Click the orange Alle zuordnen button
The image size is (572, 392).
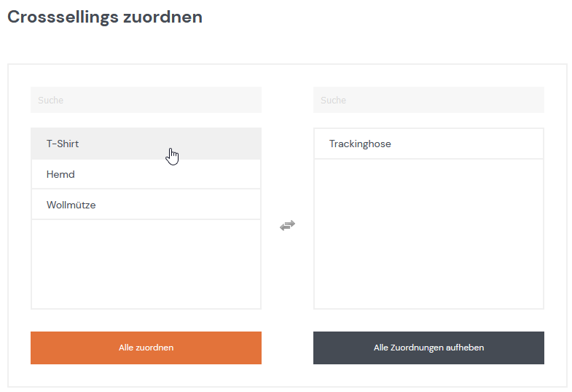tap(146, 348)
